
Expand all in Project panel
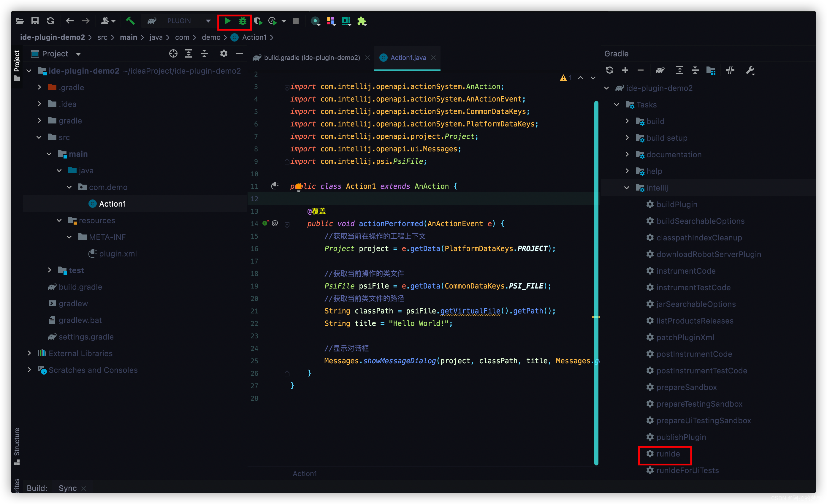pyautogui.click(x=188, y=54)
